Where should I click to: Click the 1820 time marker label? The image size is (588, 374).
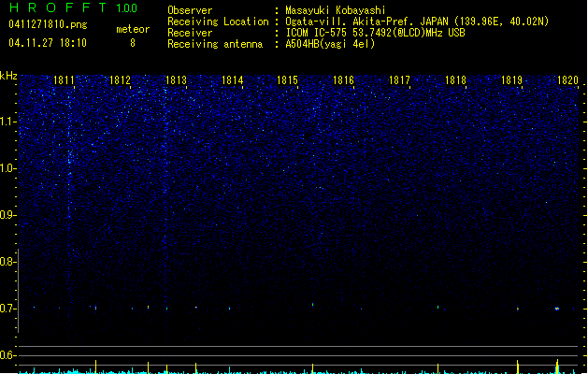tap(567, 80)
